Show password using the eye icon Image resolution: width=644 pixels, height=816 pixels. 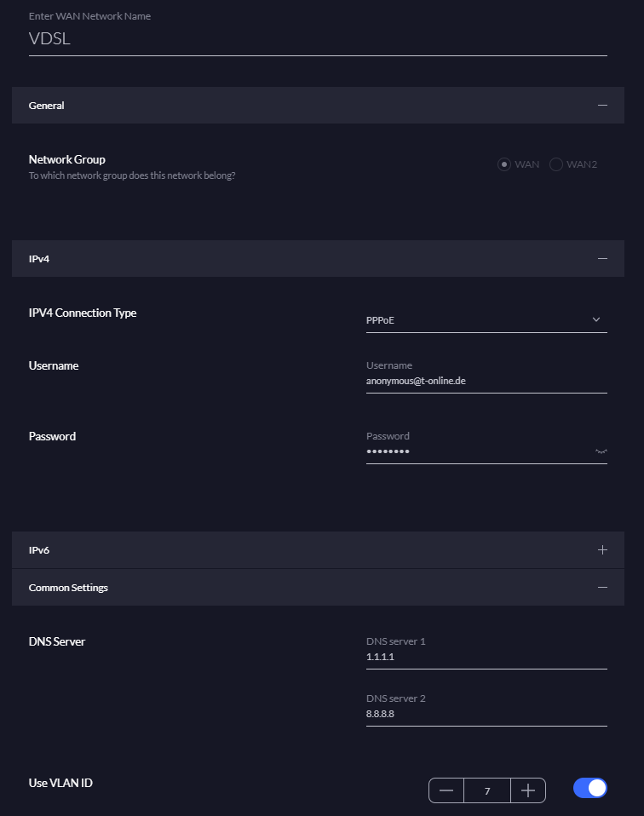(601, 451)
